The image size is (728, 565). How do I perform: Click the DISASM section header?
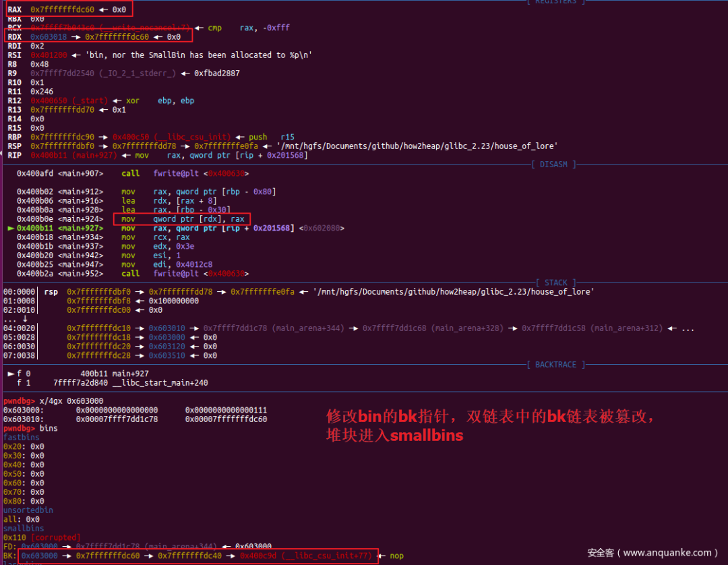click(x=553, y=165)
